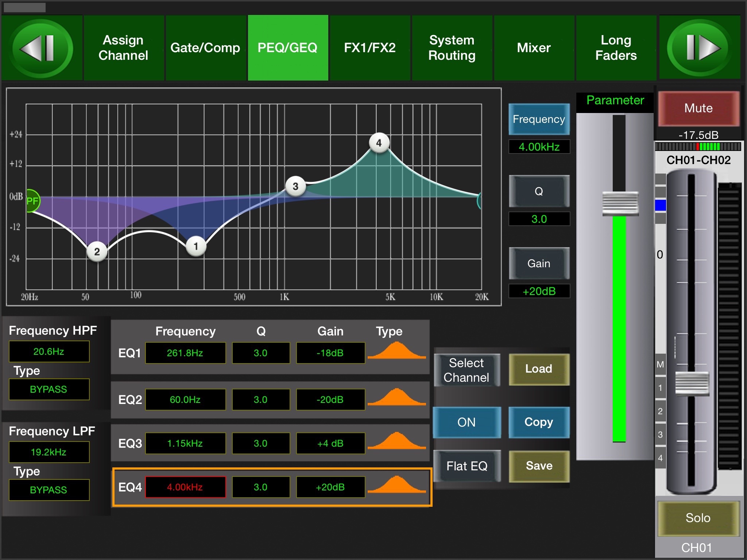Click the CH01 channel fader knob
The width and height of the screenshot is (747, 560).
pyautogui.click(x=692, y=383)
